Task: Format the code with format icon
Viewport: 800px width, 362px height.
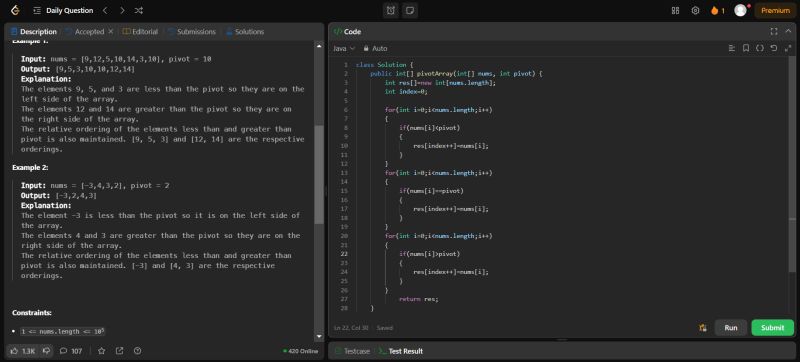Action: (732, 48)
